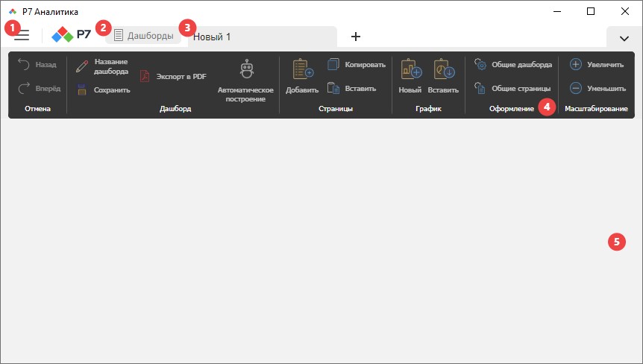Insert chart via Вставить in График
This screenshot has width=643, height=364.
(x=443, y=76)
